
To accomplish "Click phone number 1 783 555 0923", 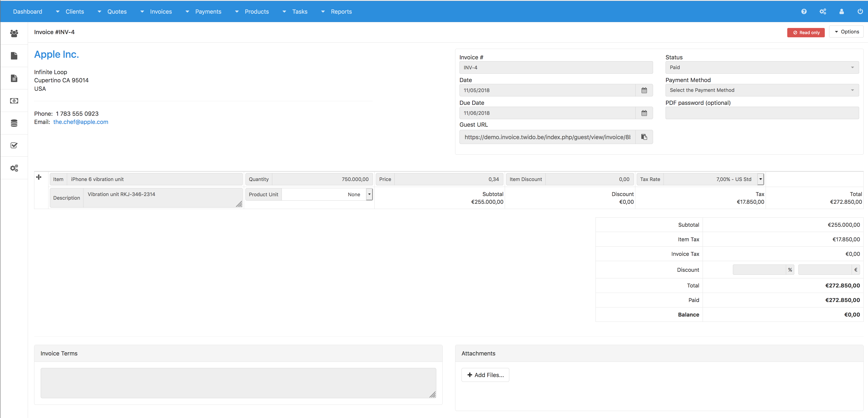I will [x=77, y=114].
